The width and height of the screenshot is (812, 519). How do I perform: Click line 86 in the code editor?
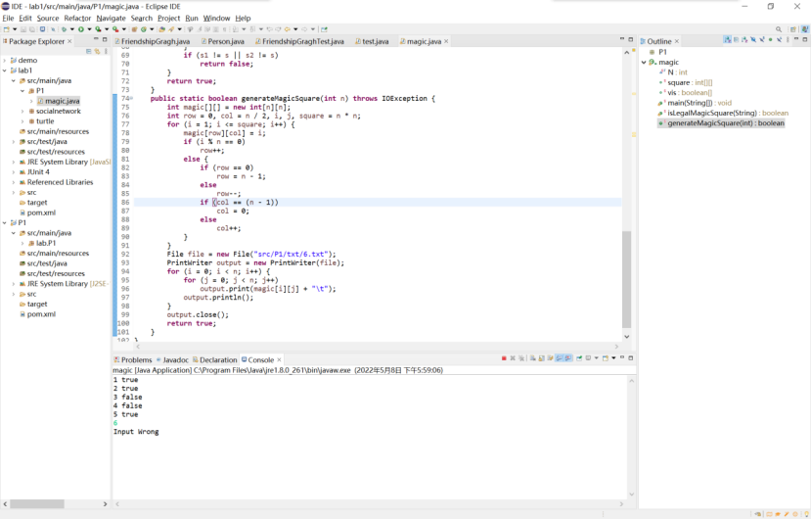point(377,202)
